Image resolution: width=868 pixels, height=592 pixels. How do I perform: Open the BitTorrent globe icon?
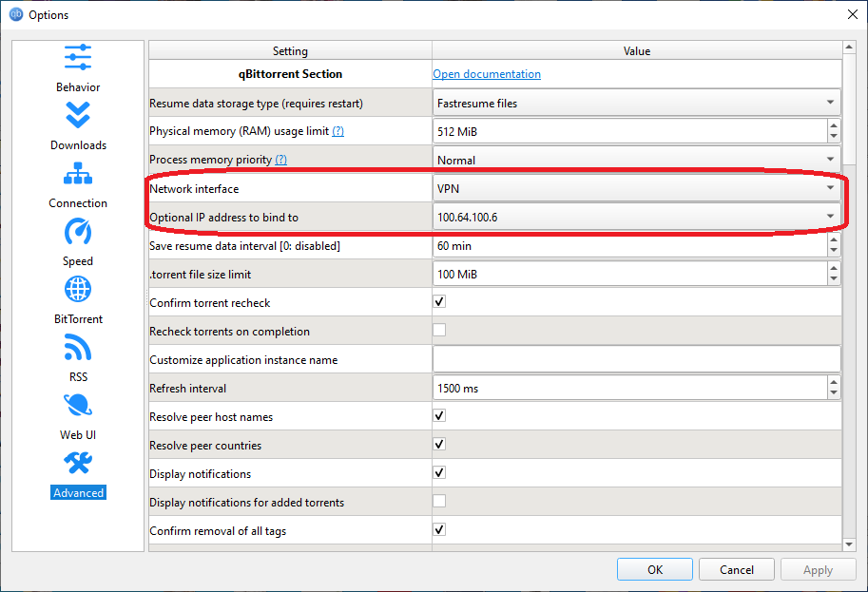78,289
